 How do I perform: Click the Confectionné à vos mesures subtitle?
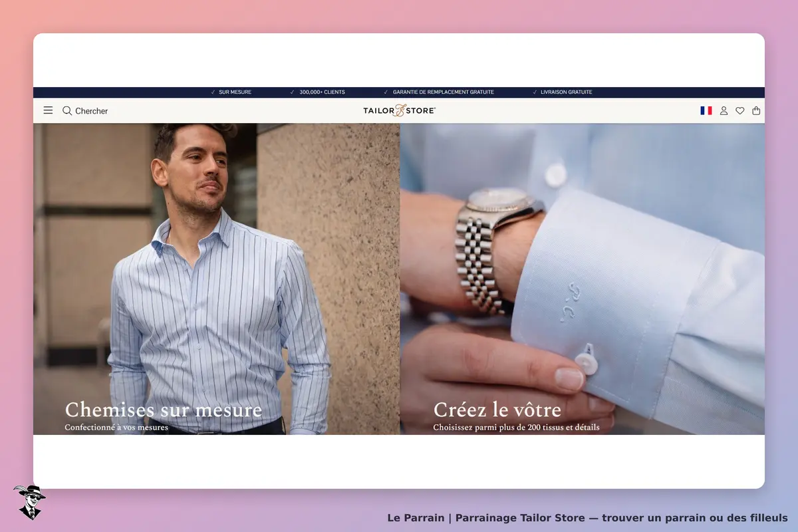(116, 428)
